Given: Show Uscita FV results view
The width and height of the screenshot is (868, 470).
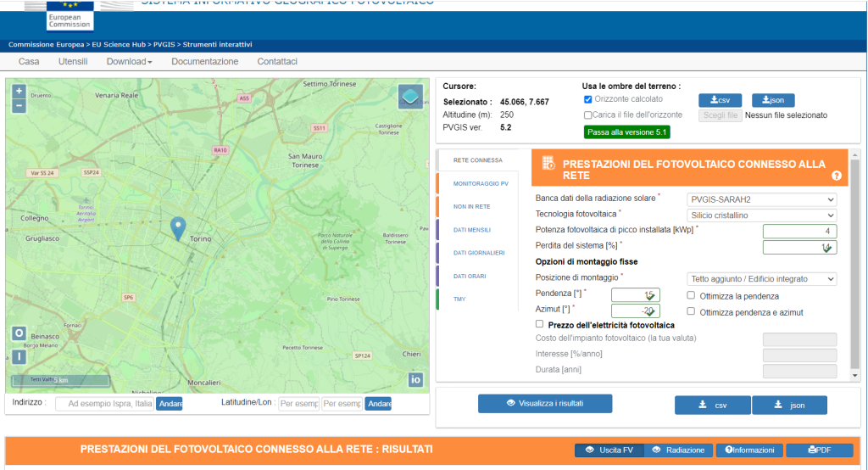Looking at the screenshot, I should click(x=609, y=450).
